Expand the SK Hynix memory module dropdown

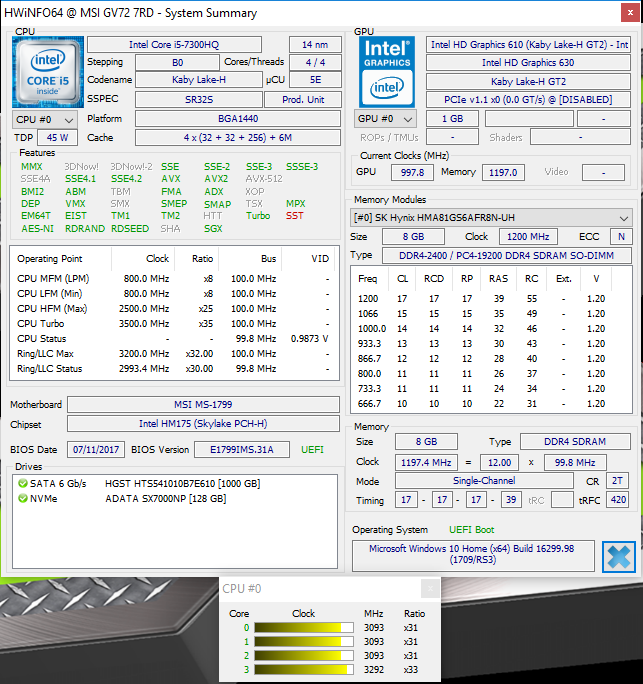tap(491, 217)
